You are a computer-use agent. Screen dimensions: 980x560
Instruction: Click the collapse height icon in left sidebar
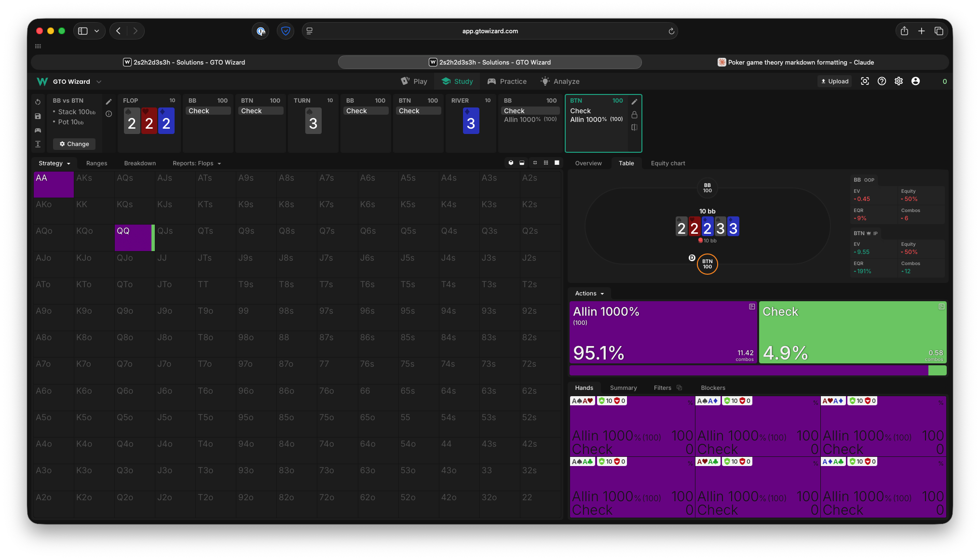tap(38, 144)
